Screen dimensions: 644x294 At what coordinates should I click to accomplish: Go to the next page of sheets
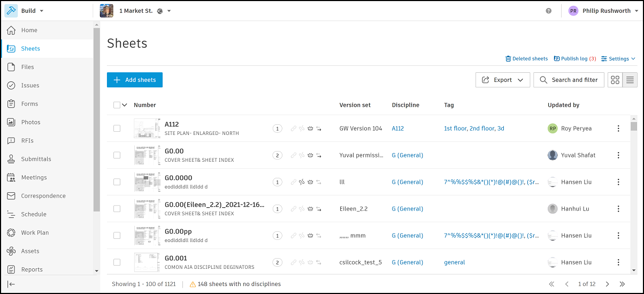[x=607, y=284]
